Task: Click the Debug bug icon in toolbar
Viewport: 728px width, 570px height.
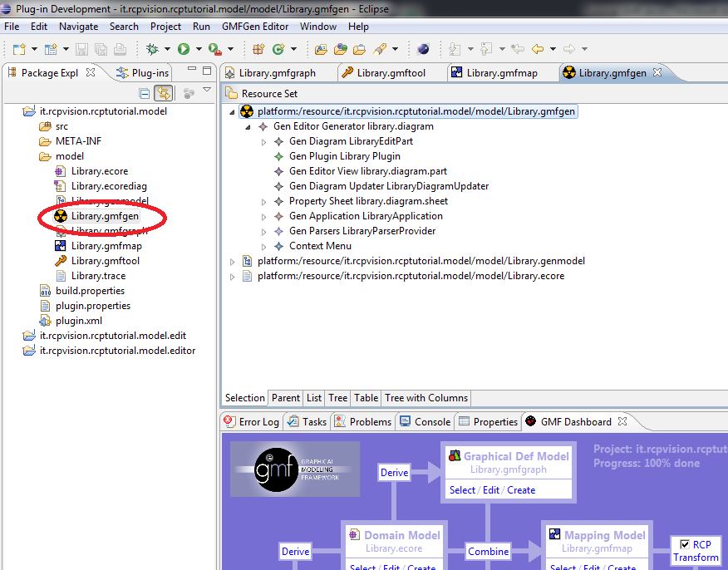Action: [x=152, y=49]
